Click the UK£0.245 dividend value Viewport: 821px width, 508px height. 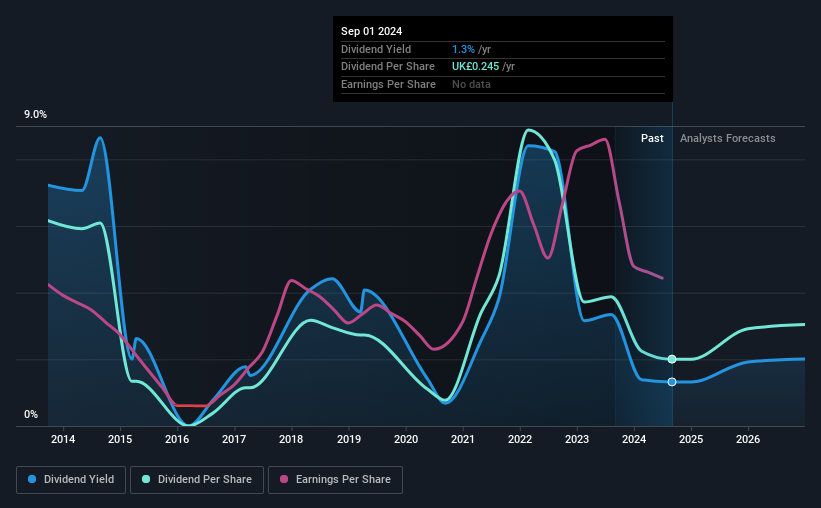point(475,67)
